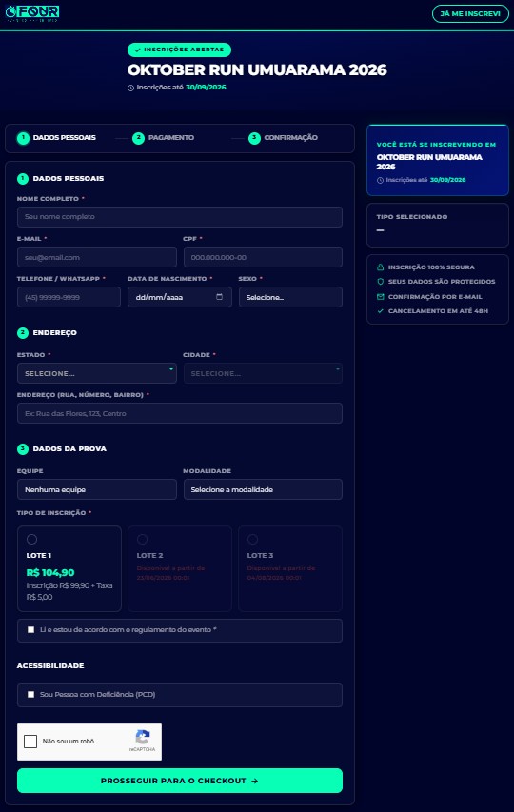Viewport: 514px width, 812px height.
Task: Tick Sou Pessoa com Deficiência (PCD) checkbox
Action: point(31,695)
